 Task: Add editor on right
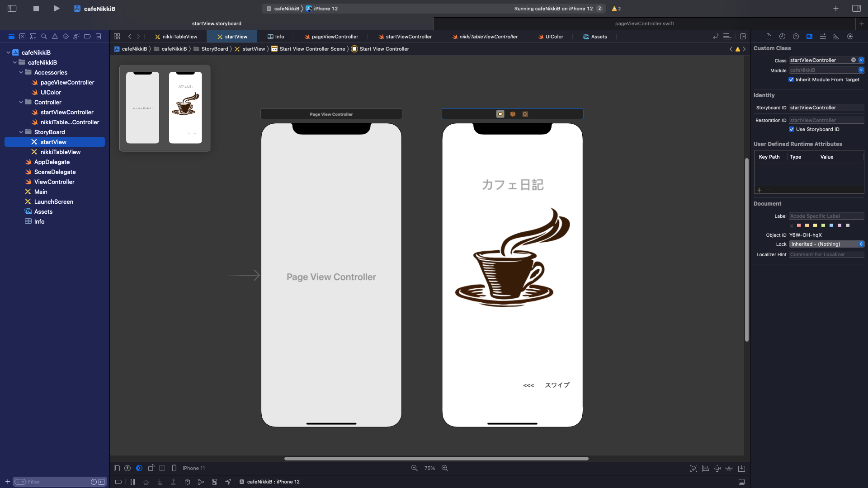pyautogui.click(x=743, y=37)
